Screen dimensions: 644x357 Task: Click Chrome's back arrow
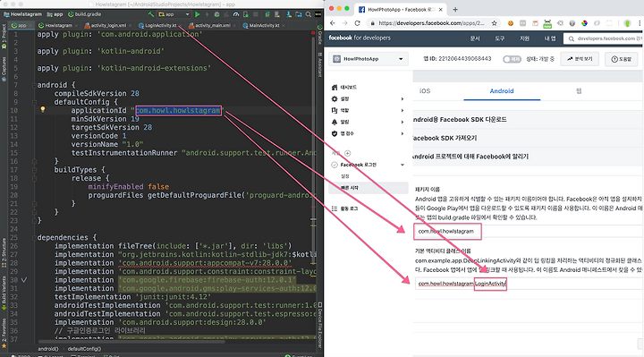[333, 23]
